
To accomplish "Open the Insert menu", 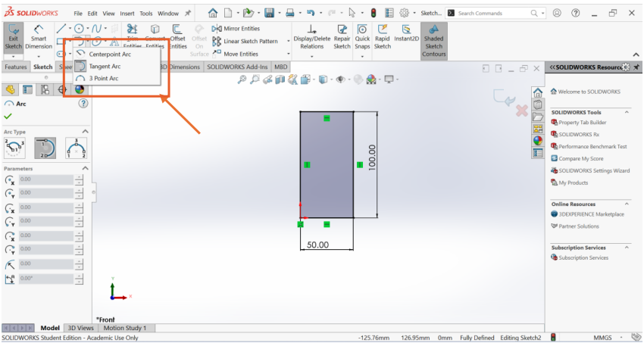I will point(127,14).
